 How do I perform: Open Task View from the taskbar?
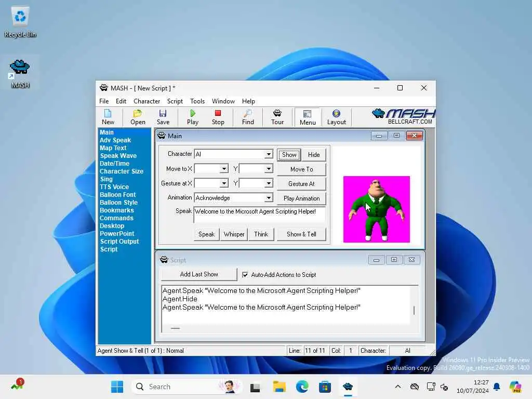click(x=255, y=387)
